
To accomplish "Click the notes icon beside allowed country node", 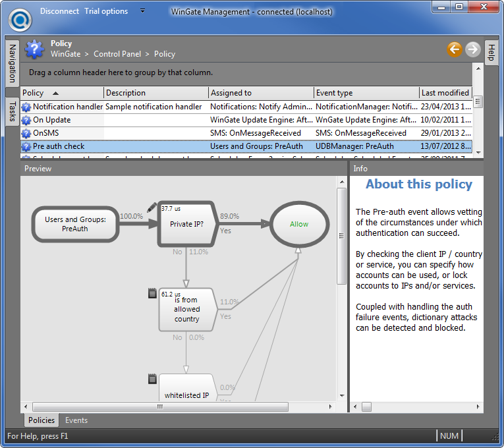I will [x=153, y=293].
